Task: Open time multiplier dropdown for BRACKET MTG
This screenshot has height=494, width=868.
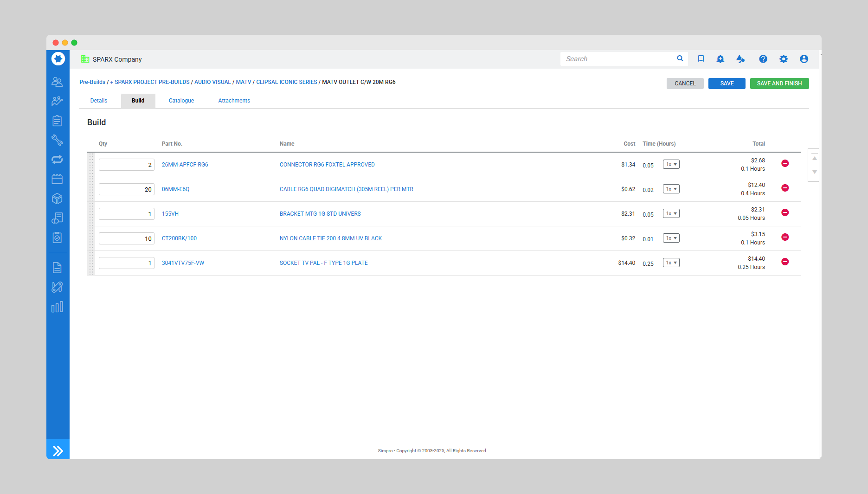Action: pos(671,213)
